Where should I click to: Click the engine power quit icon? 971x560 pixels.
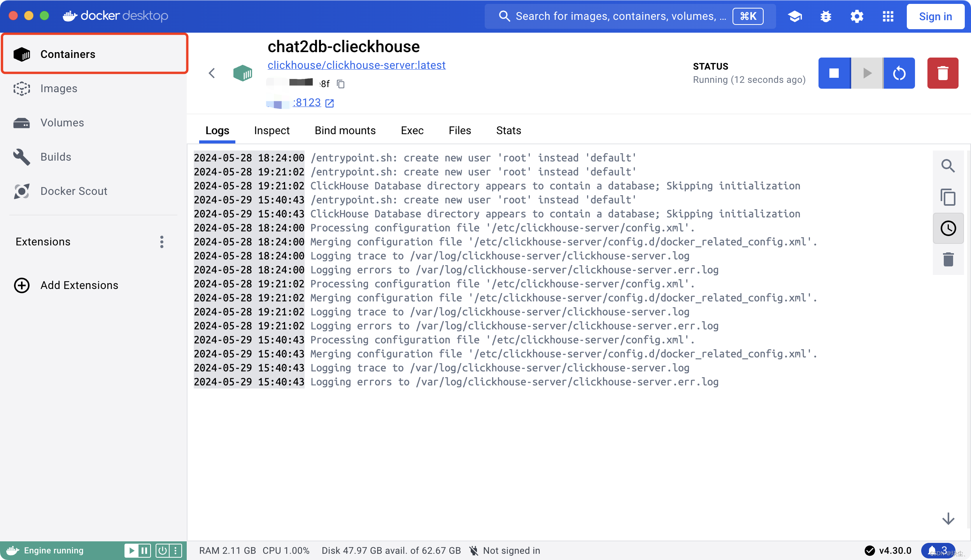point(163,551)
